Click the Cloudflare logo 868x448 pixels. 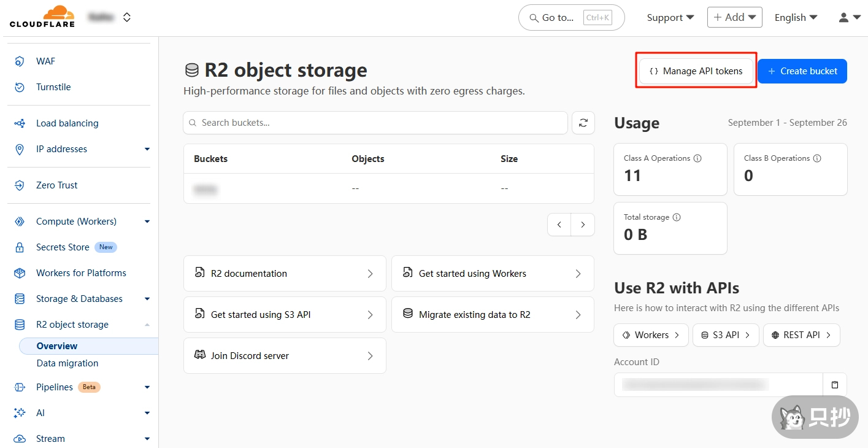coord(42,17)
